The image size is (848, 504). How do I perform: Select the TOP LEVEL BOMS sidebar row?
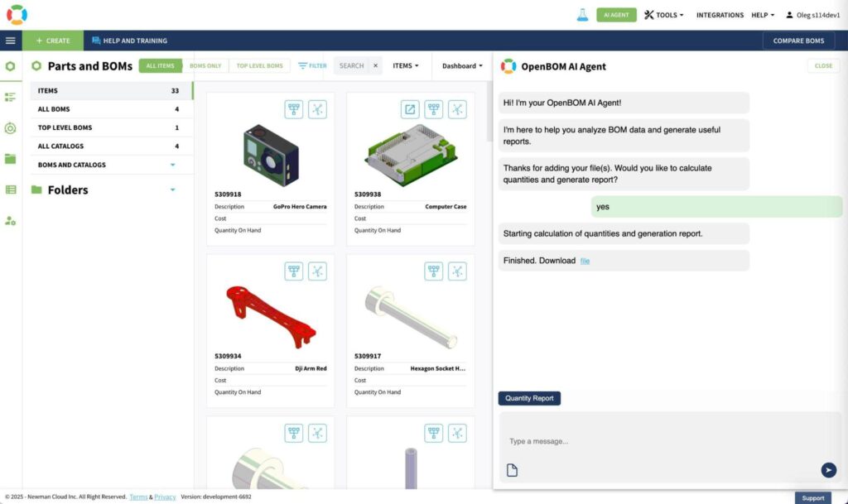pos(111,127)
